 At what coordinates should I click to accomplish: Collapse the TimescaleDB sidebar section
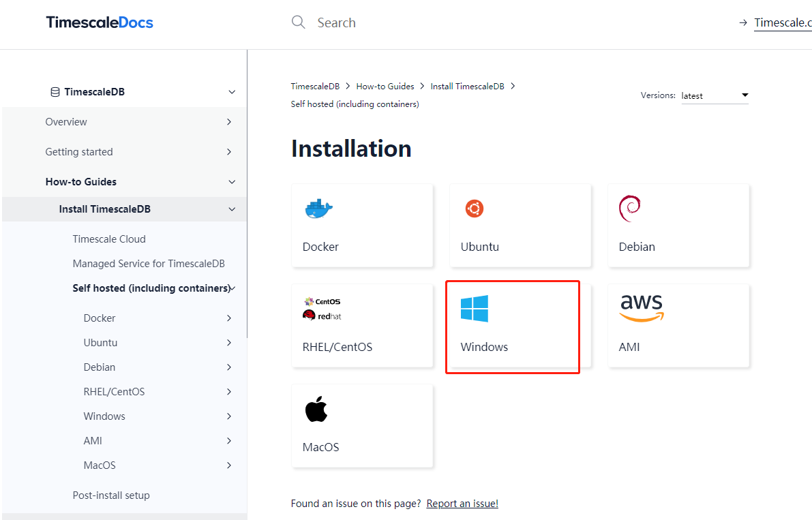pos(232,92)
